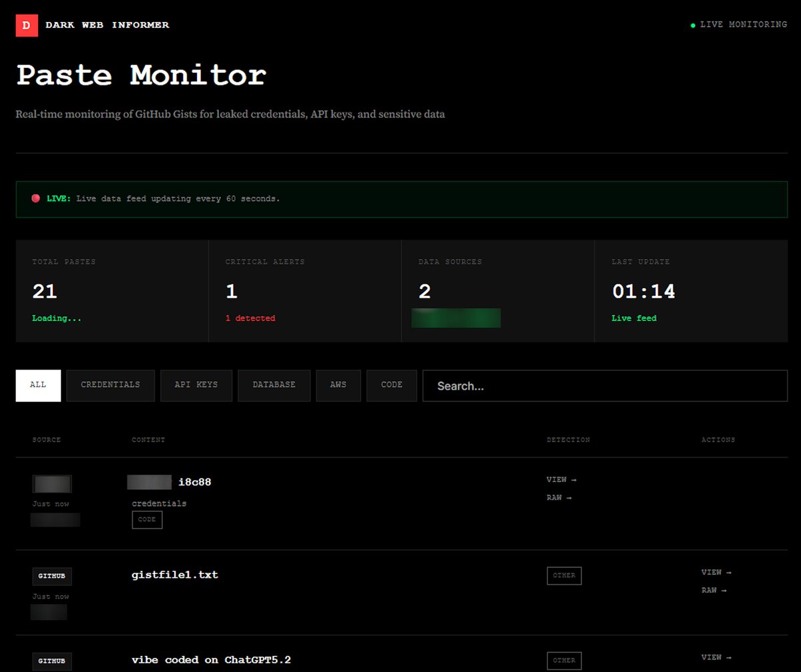Click the CRITICAL ALERTS stat label
This screenshot has height=672, width=801.
tap(265, 262)
